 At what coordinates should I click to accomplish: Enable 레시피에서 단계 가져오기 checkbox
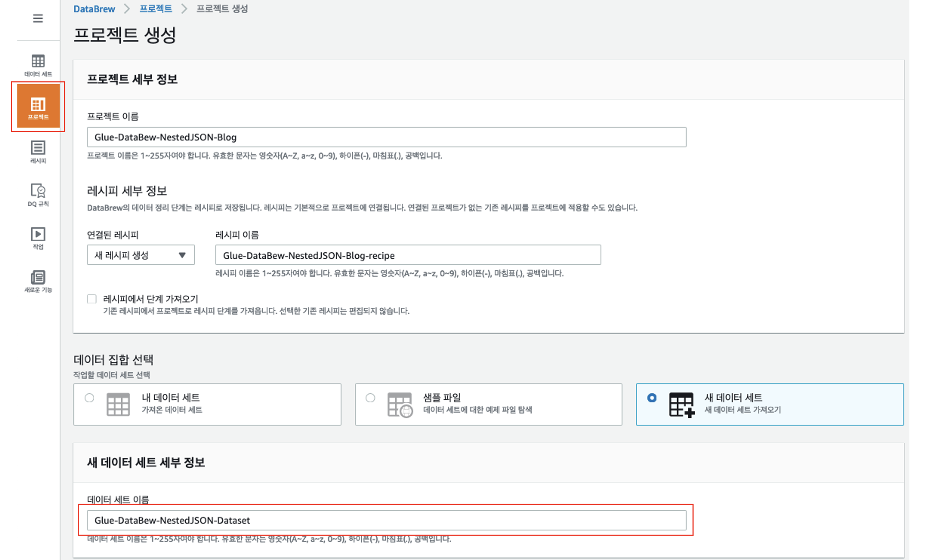[92, 299]
